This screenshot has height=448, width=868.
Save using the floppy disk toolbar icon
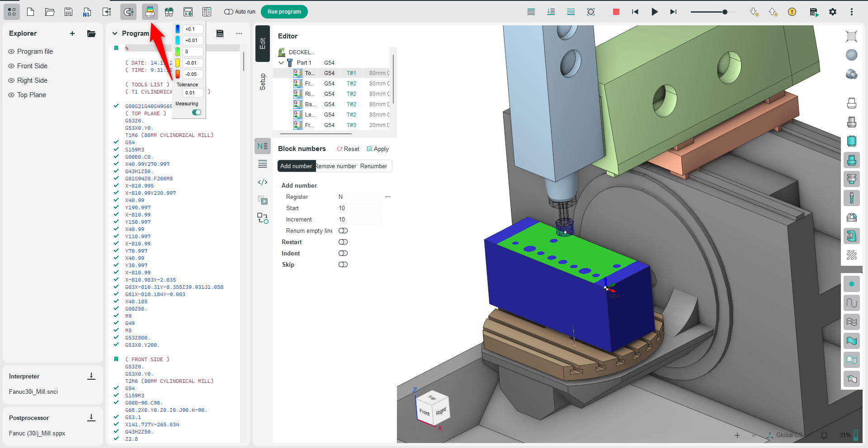pyautogui.click(x=68, y=12)
